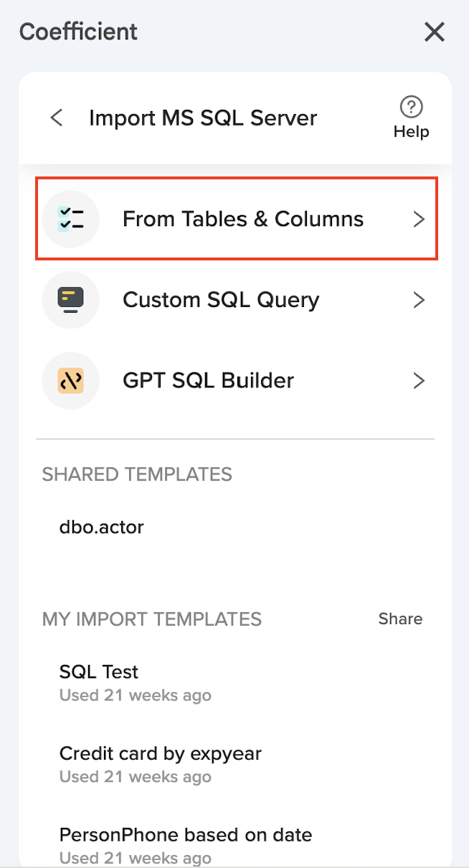The width and height of the screenshot is (469, 868).
Task: Select the dbo.actor shared template
Action: [101, 527]
